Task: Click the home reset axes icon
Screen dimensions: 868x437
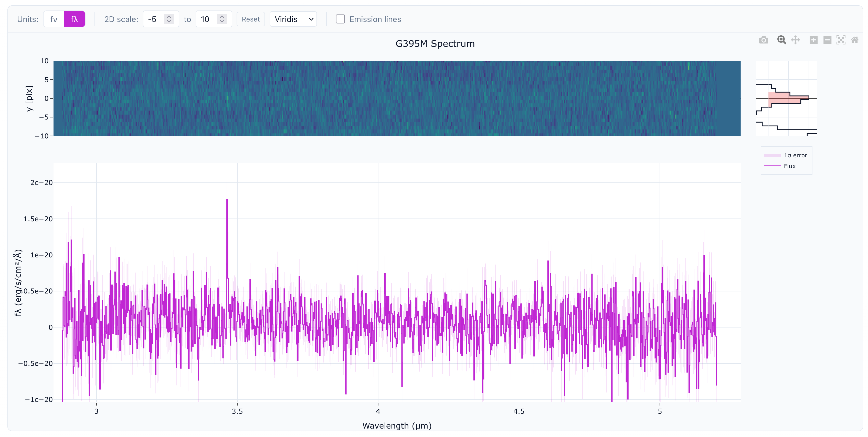Action: pos(854,40)
